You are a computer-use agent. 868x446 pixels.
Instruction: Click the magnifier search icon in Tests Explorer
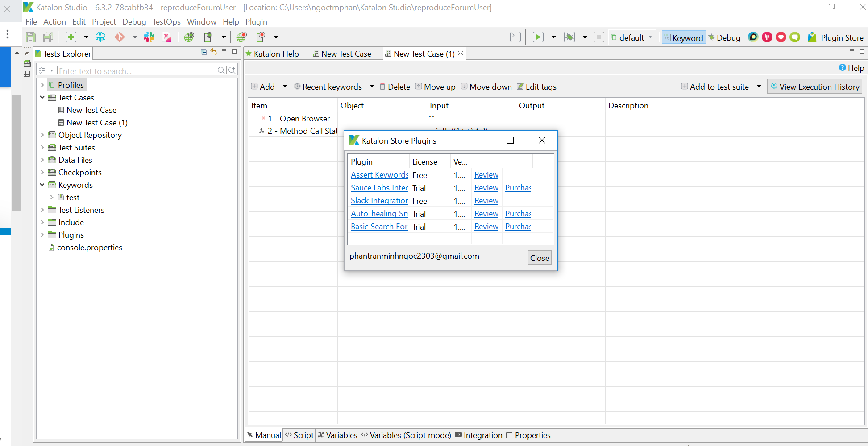coord(221,70)
